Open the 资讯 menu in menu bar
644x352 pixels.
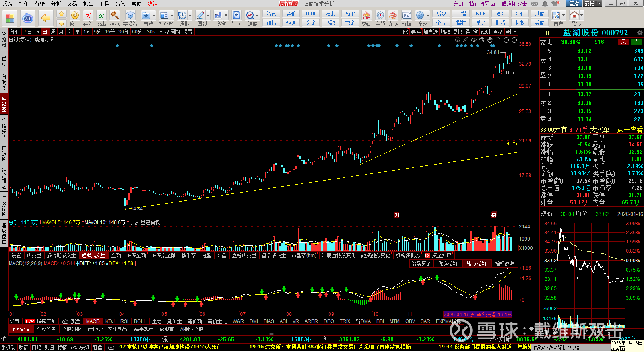click(x=120, y=4)
